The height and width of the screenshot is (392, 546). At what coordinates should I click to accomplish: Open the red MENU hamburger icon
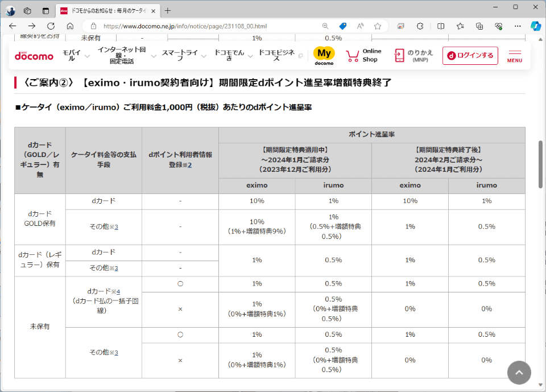[514, 55]
